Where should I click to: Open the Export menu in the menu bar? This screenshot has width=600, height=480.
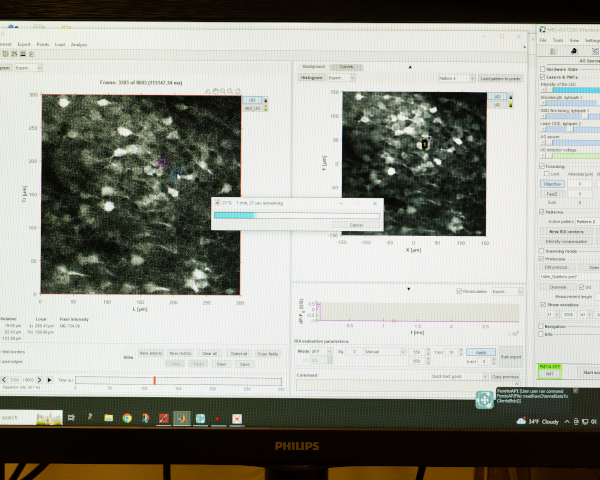pos(24,44)
